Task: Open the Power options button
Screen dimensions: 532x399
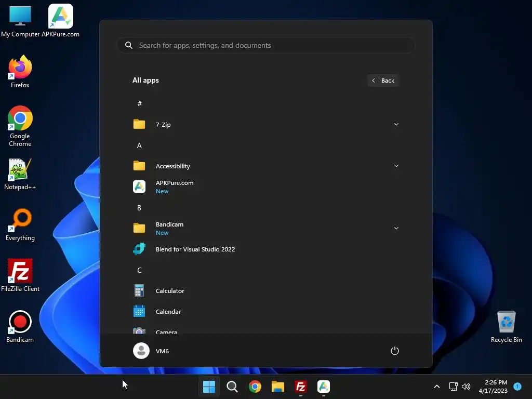Action: pos(395,351)
